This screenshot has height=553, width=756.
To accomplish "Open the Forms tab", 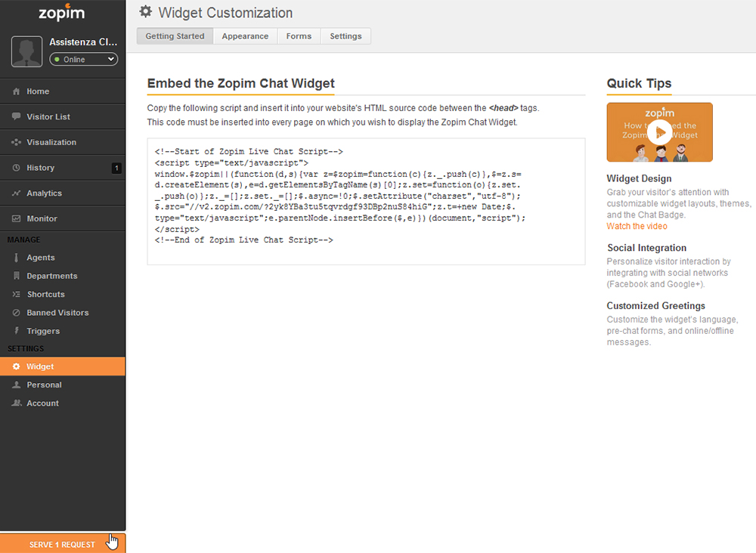I will (299, 36).
